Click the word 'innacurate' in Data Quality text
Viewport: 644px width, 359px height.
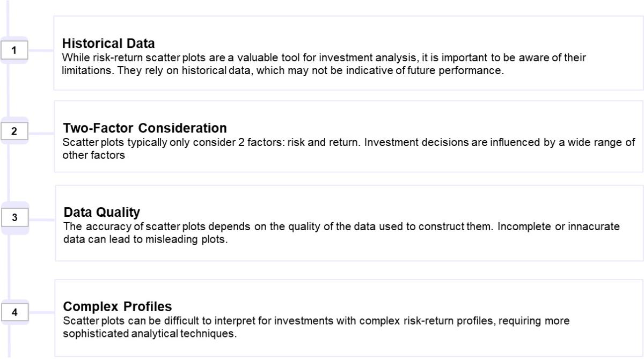(595, 227)
